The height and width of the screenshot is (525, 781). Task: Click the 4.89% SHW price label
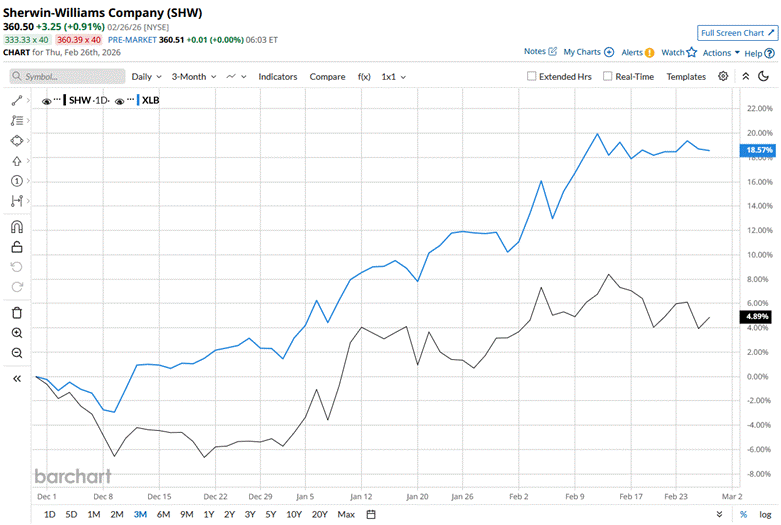[757, 316]
